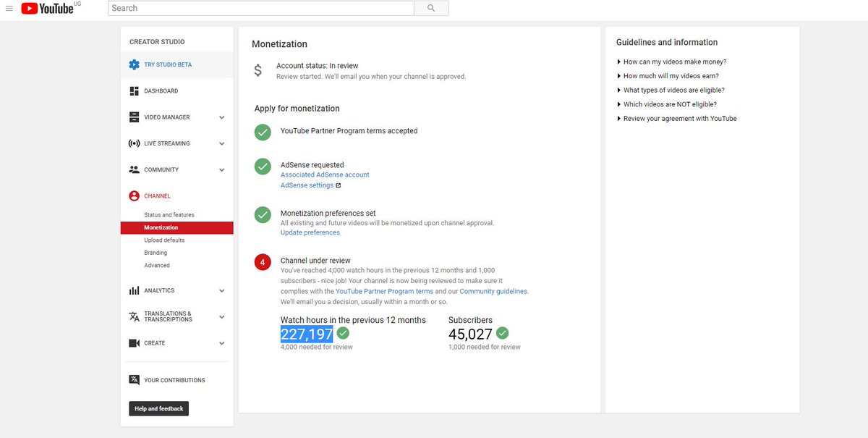Click green check beside Partner Program terms
Viewport: 868px width, 438px height.
click(x=263, y=132)
